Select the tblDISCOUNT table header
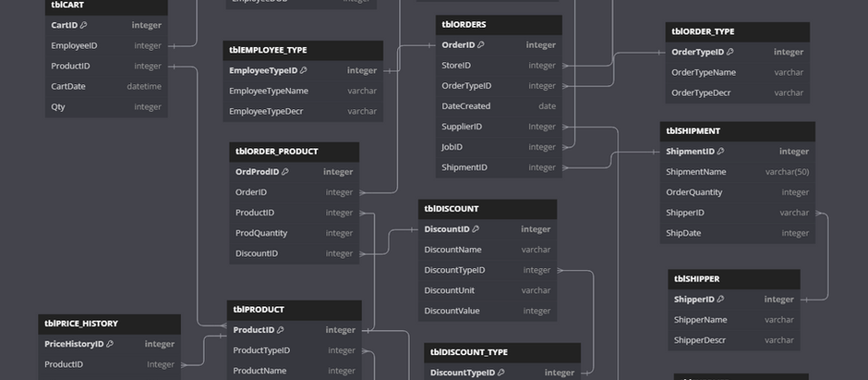Viewport: 868px width, 380px height. tap(488, 209)
